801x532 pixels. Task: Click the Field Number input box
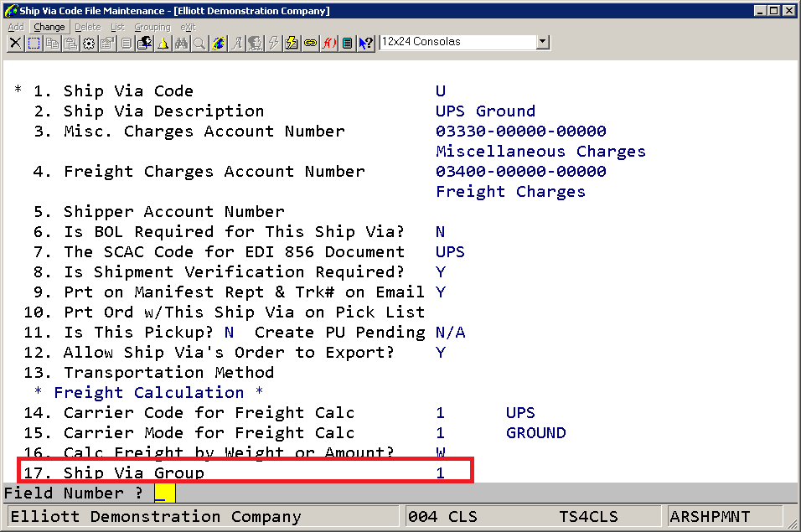pos(164,493)
